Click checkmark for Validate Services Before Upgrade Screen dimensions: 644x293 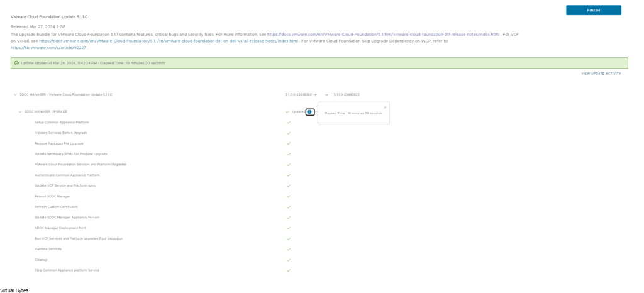289,133
